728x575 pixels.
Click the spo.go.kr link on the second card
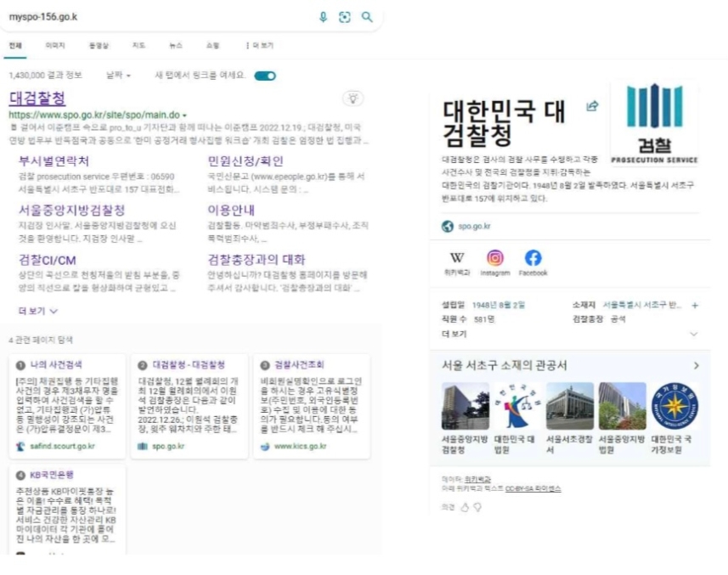click(x=168, y=447)
